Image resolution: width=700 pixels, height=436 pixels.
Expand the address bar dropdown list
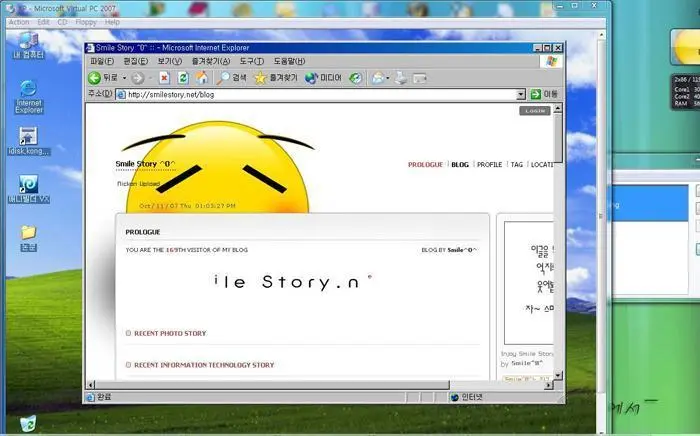pos(521,94)
